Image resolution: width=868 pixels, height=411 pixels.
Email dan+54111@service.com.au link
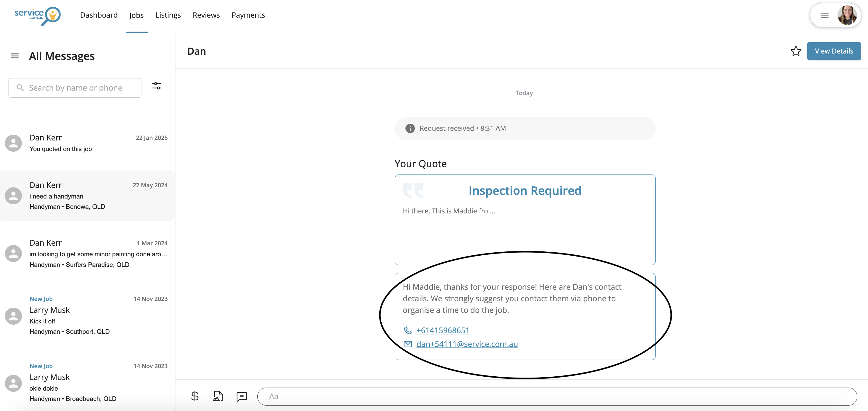[467, 344]
